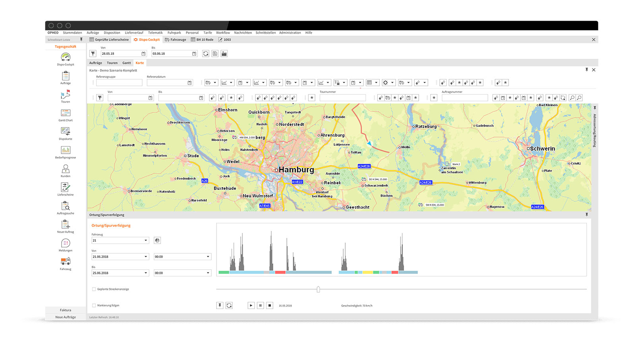The height and width of the screenshot is (342, 644).
Task: Pause the tracking playback
Action: [x=260, y=305]
